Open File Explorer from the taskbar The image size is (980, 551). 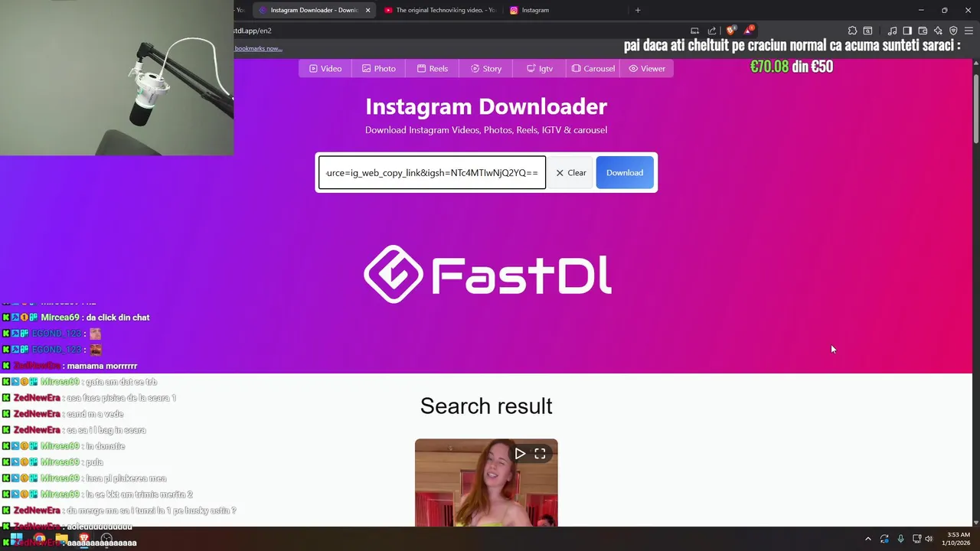61,538
